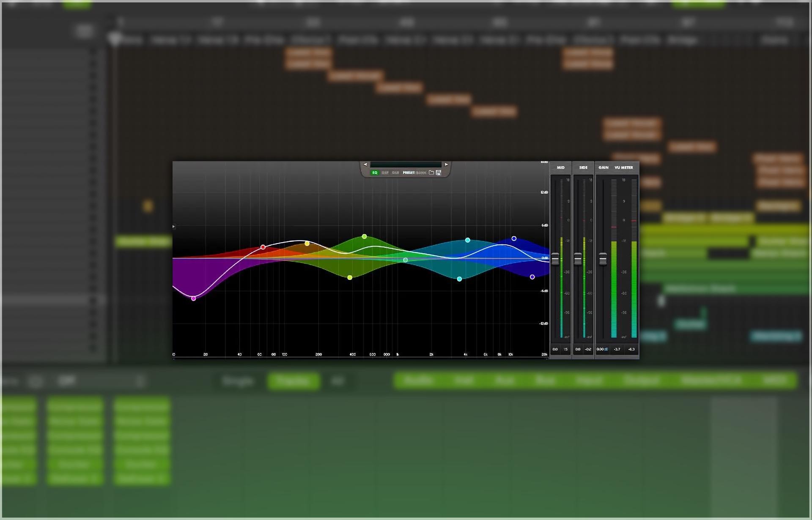The width and height of the screenshot is (812, 520).
Task: Grab the GAIN fader handle
Action: 603,259
